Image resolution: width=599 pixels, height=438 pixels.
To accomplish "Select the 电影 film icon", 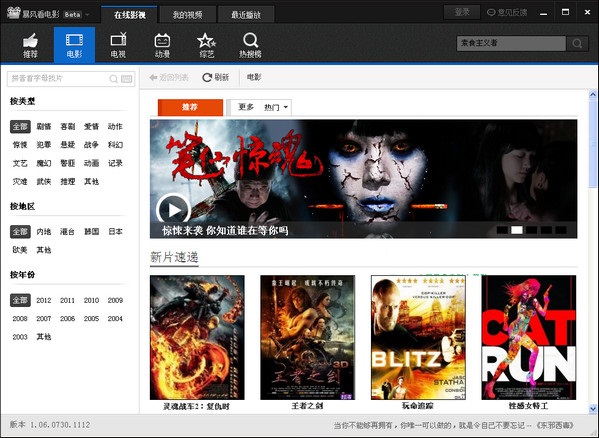I will coord(74,45).
